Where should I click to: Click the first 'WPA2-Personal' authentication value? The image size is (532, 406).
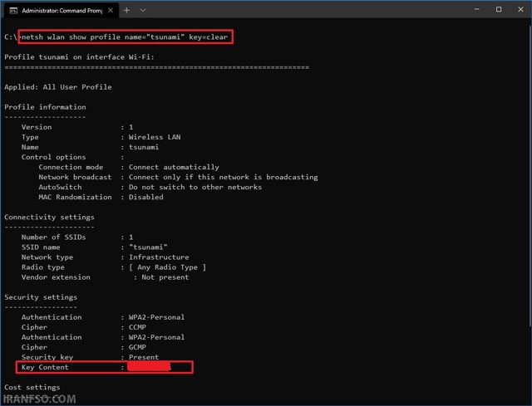157,317
